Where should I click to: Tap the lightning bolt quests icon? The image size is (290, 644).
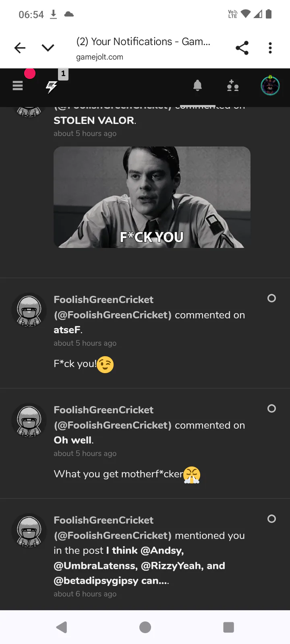point(52,86)
